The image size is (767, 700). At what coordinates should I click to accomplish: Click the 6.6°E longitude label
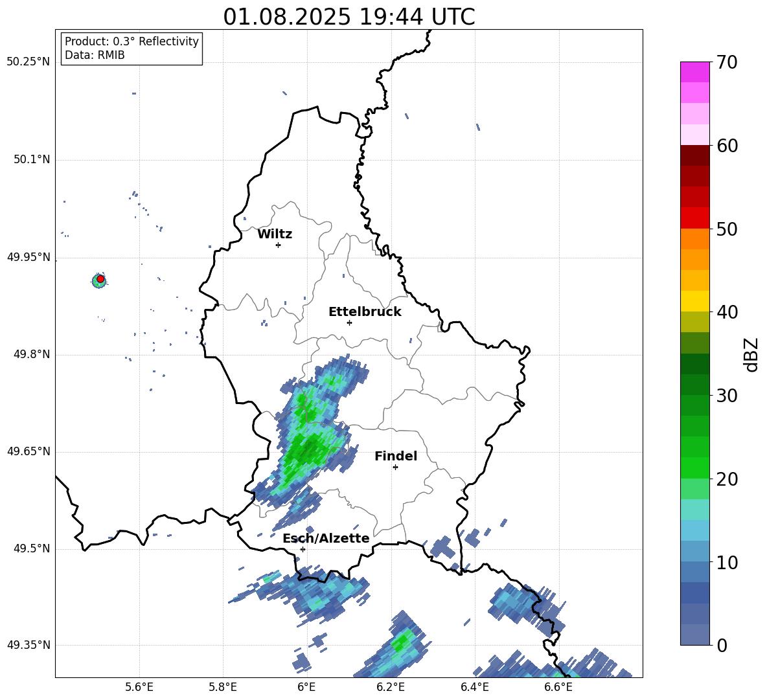point(558,688)
